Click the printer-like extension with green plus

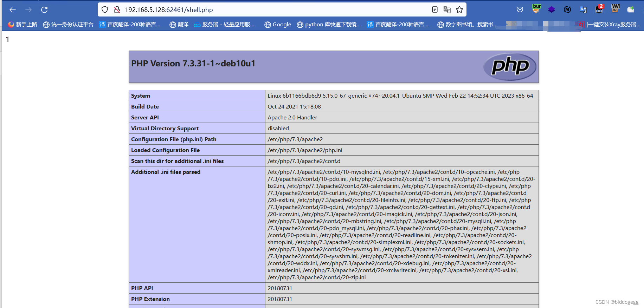point(631,10)
